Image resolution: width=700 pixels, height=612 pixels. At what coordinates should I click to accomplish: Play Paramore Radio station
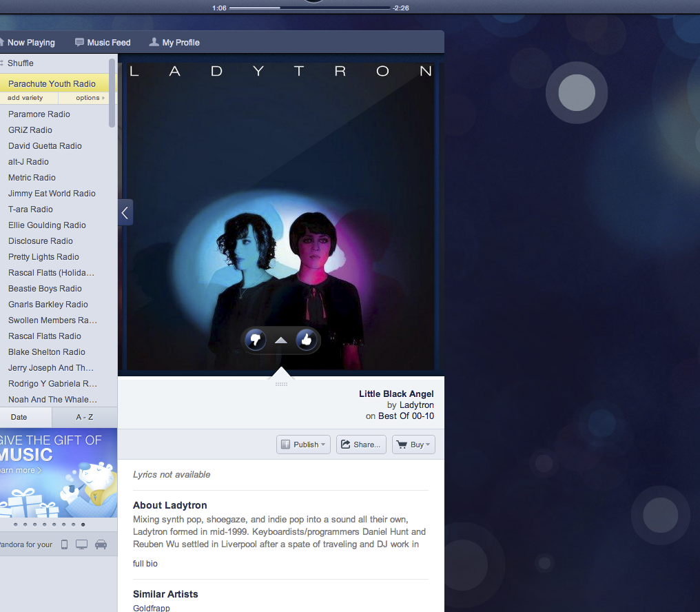click(39, 114)
